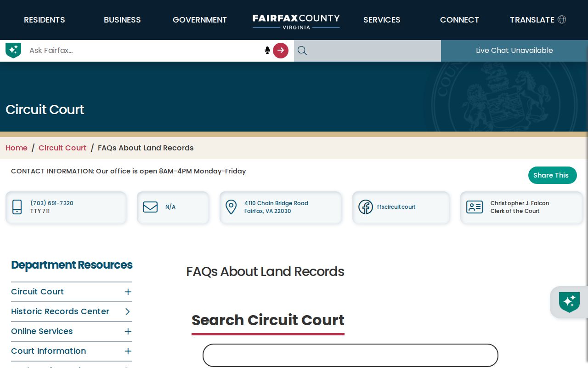The height and width of the screenshot is (368, 588).
Task: Expand the Circuit Court sidebar section
Action: click(128, 292)
